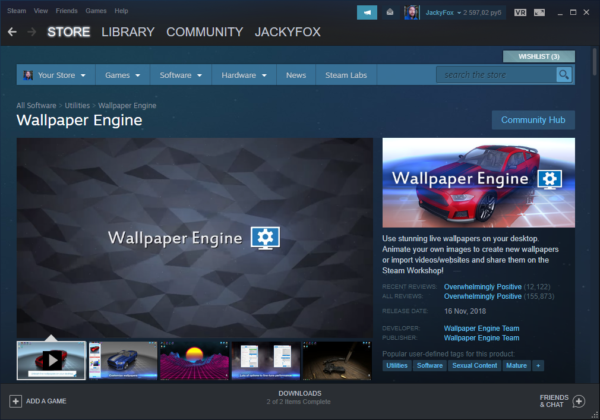Click the main media preview area
This screenshot has width=600, height=420.
[x=194, y=238]
